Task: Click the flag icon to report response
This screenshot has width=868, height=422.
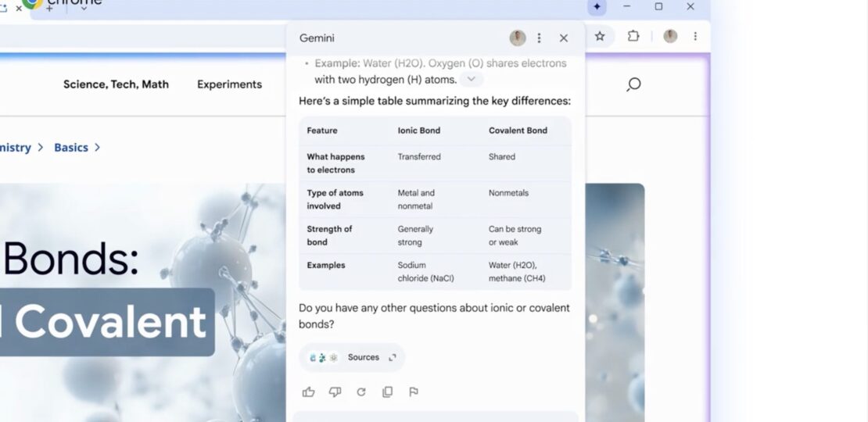Action: coord(414,392)
